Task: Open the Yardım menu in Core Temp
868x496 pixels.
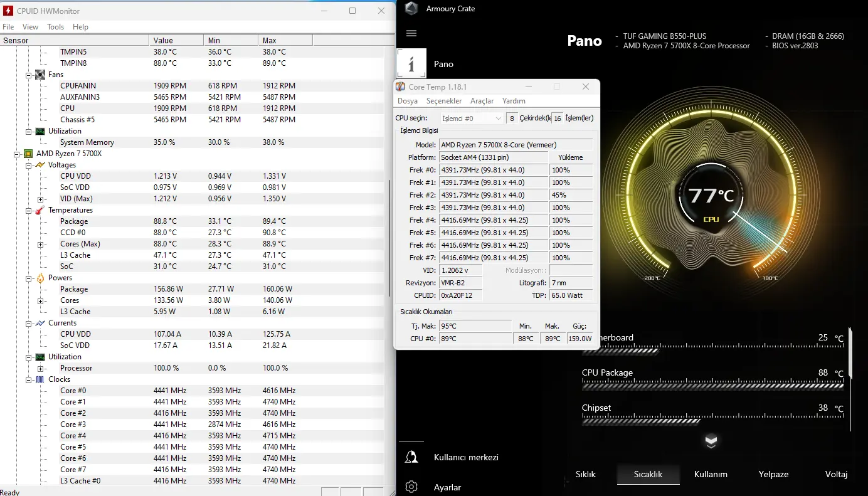Action: (x=514, y=101)
